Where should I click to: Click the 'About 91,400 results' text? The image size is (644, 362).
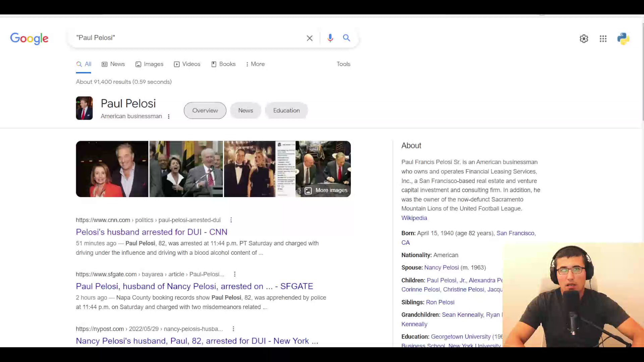(x=124, y=82)
